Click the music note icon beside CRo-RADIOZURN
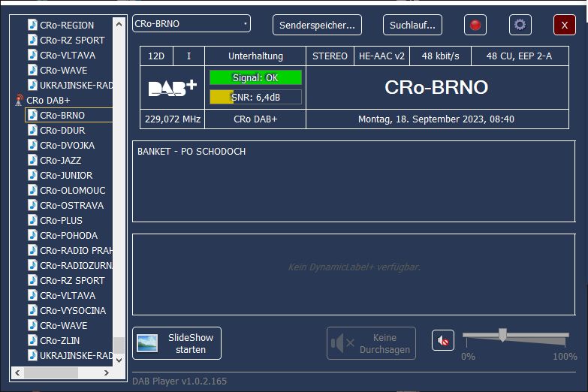The image size is (588, 392). click(x=32, y=265)
